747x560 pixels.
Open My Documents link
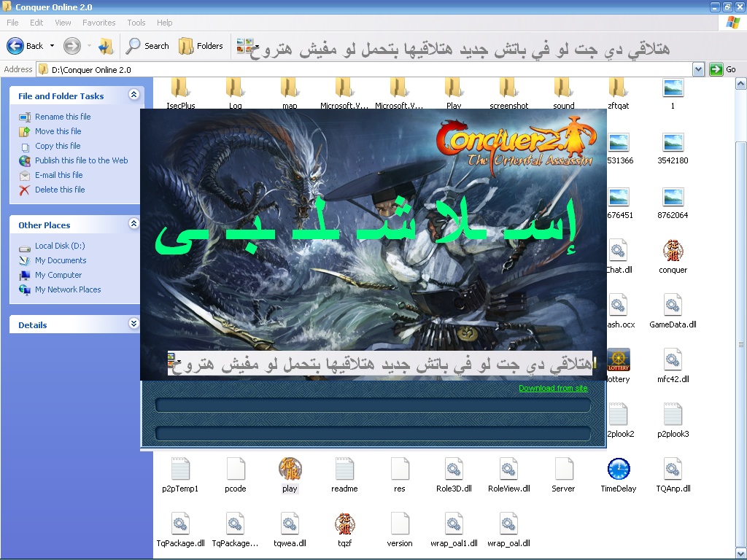[x=61, y=260]
